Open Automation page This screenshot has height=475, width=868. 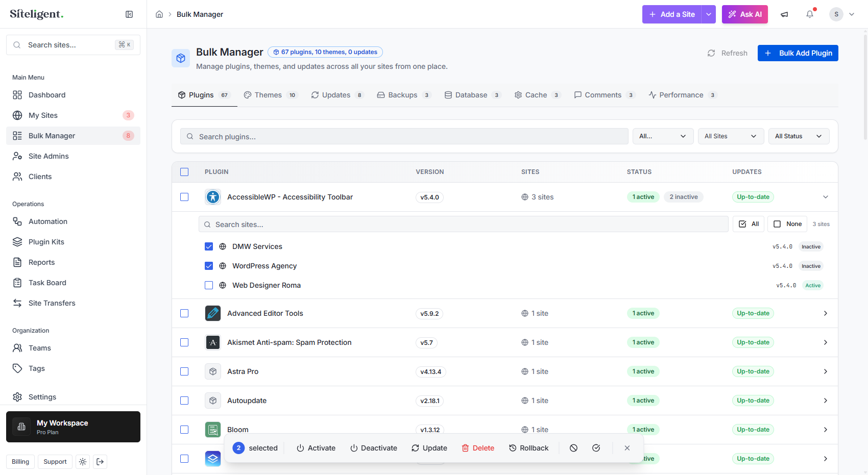tap(73, 221)
